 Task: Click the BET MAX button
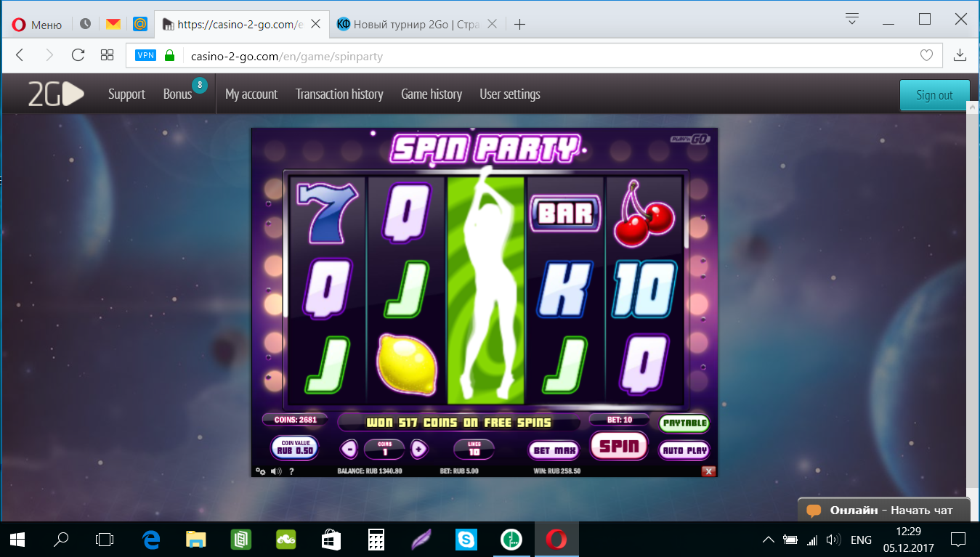[554, 450]
